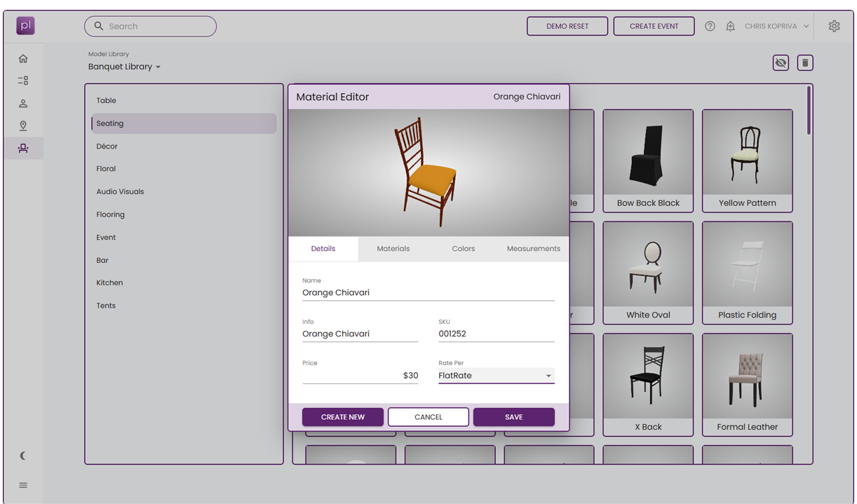
Task: Click the Save button
Action: (513, 417)
